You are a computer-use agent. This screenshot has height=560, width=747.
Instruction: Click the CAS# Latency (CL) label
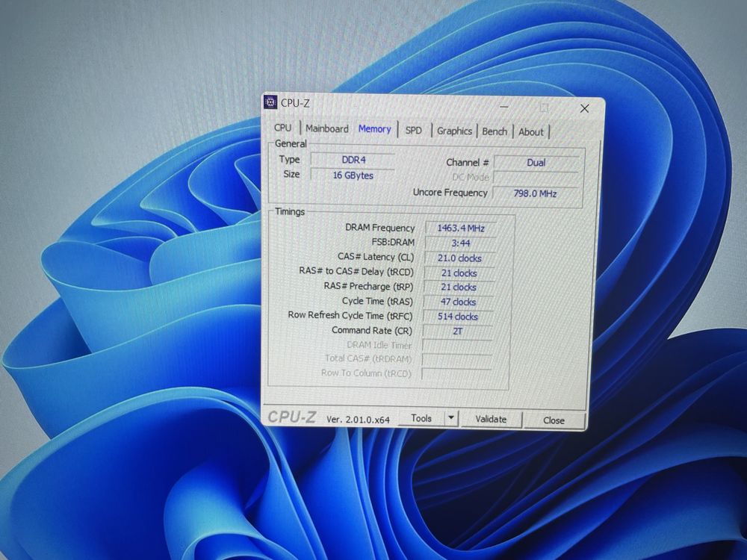pyautogui.click(x=376, y=257)
